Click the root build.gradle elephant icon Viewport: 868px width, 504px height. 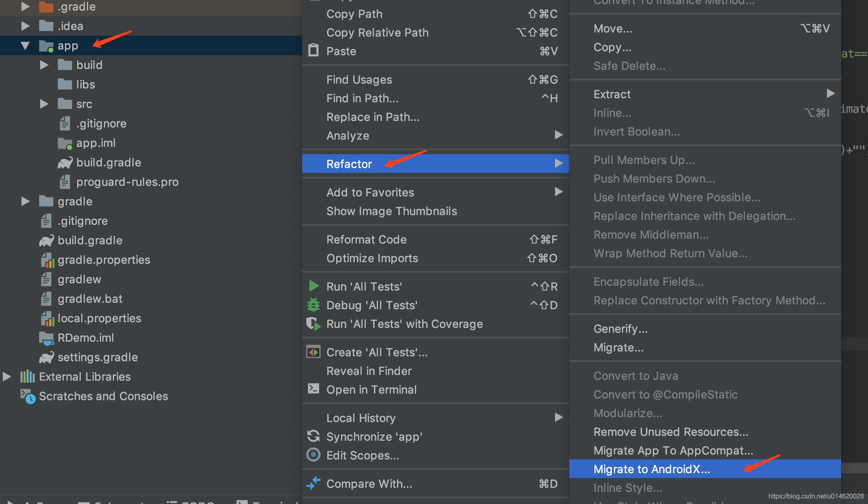(46, 241)
